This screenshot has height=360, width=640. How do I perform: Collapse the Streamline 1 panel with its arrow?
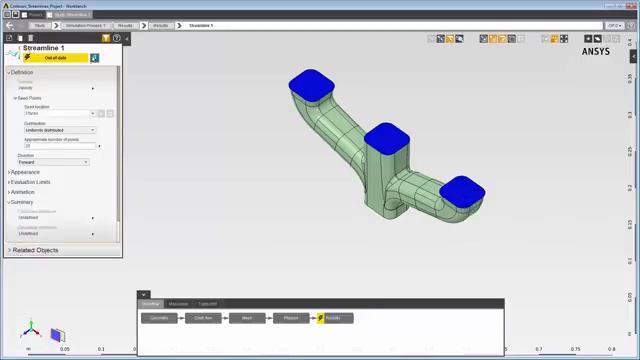pos(127,39)
